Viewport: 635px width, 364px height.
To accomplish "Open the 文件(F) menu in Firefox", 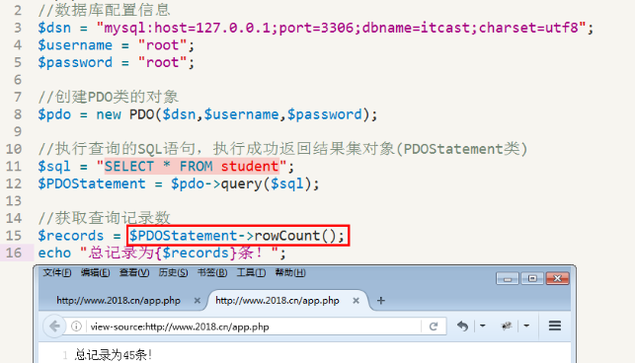I will [57, 272].
